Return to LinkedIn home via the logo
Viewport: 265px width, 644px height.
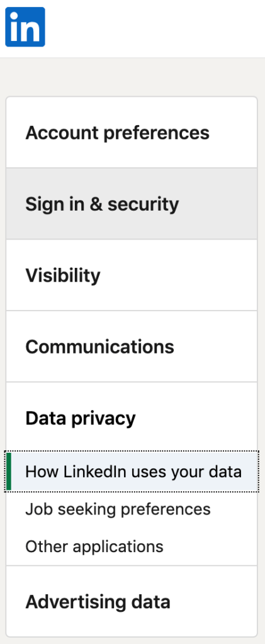point(25,26)
